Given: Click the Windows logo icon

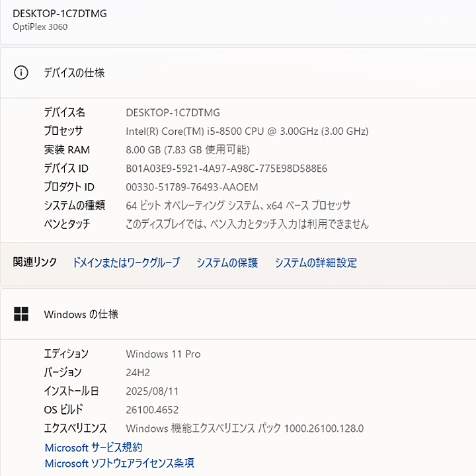Looking at the screenshot, I should [21, 315].
